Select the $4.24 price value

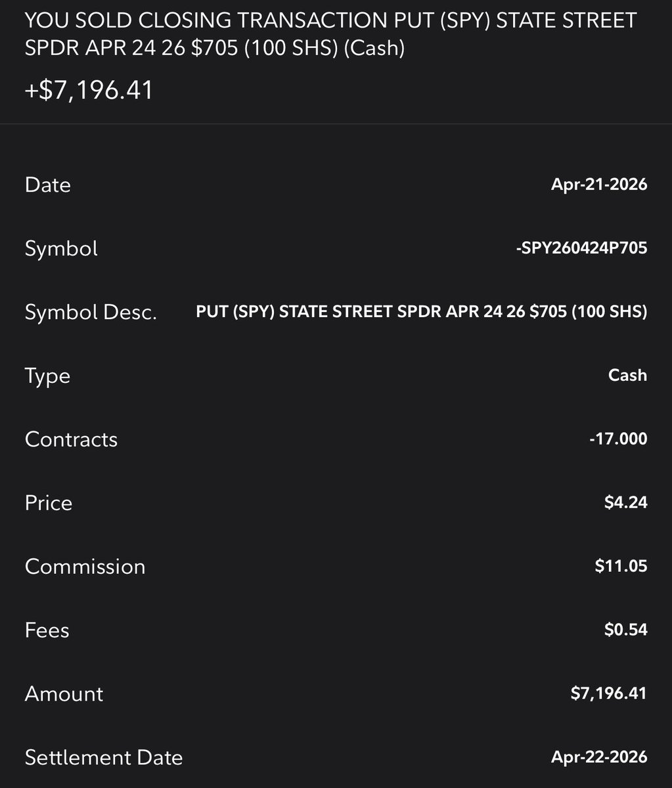[x=625, y=502]
